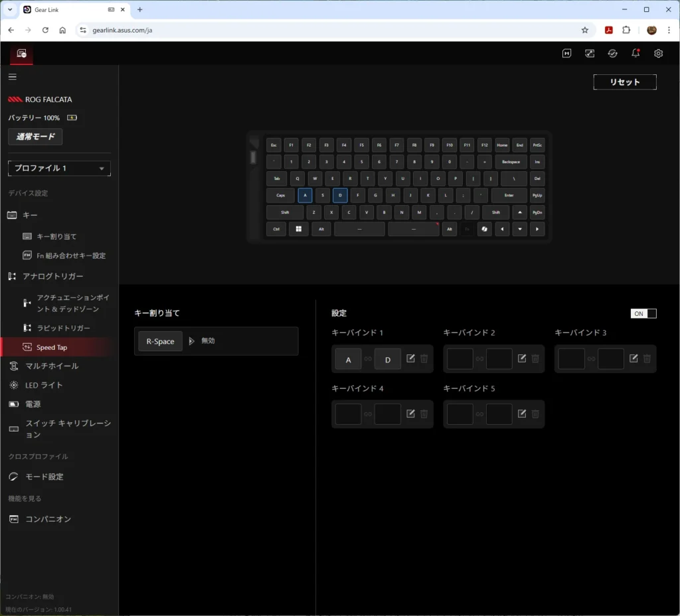Click the hamburger menu icon in sidebar
This screenshot has width=680, height=616.
12,77
